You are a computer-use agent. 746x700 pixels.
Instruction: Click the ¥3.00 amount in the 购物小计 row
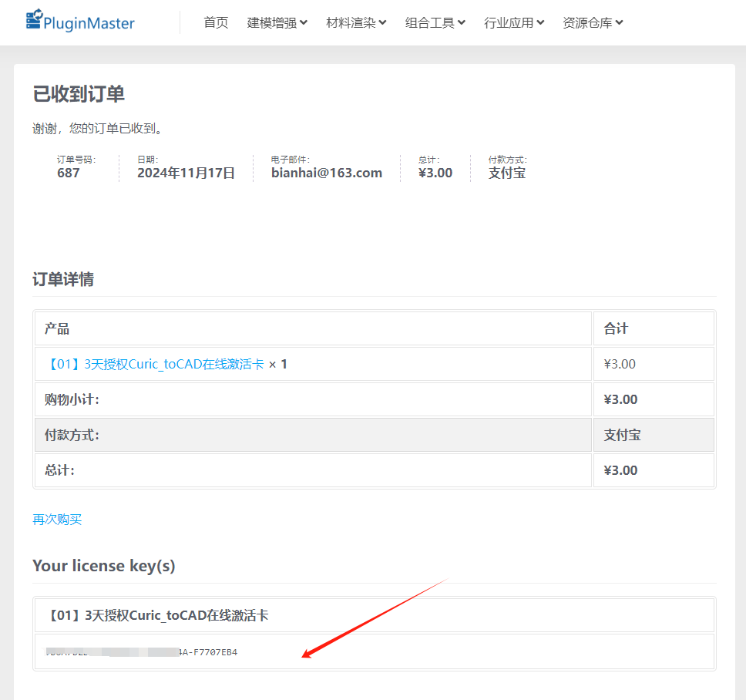(620, 399)
